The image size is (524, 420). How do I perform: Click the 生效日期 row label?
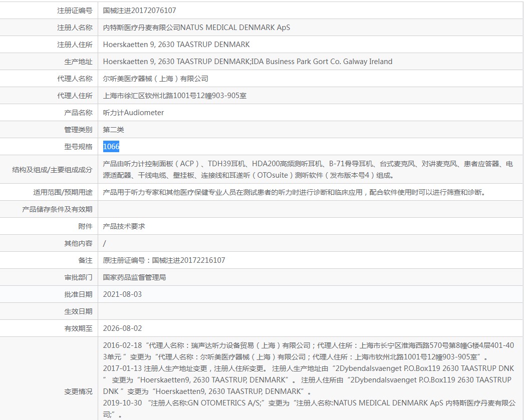[x=78, y=311]
